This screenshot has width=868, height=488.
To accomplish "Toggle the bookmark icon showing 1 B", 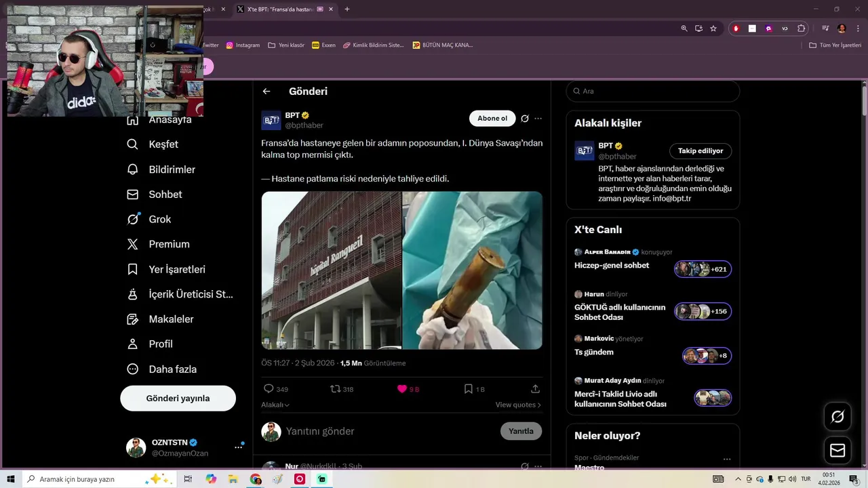I will [x=468, y=389].
